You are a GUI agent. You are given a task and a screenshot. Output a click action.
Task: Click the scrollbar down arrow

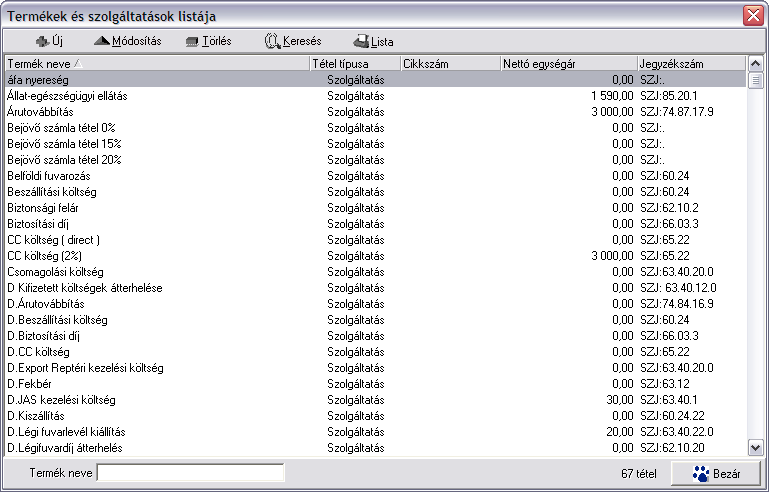pos(755,447)
